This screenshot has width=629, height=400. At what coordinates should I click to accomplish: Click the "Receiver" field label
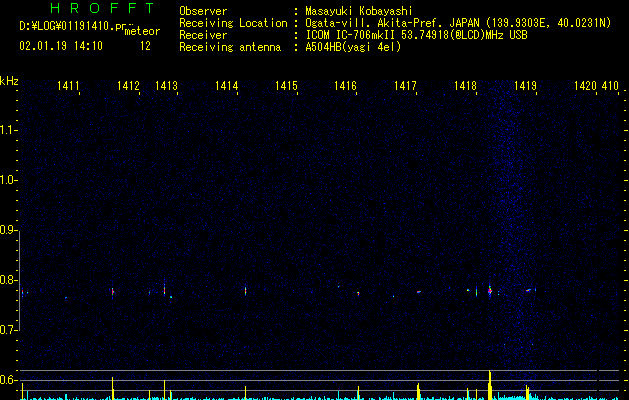(203, 35)
